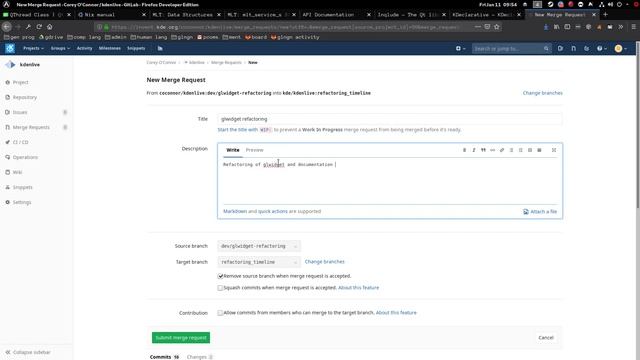Screen dimensions: 640x360
Task: Open the gdrive bookmark in bookmarks bar
Action: pyautogui.click(x=51, y=37)
